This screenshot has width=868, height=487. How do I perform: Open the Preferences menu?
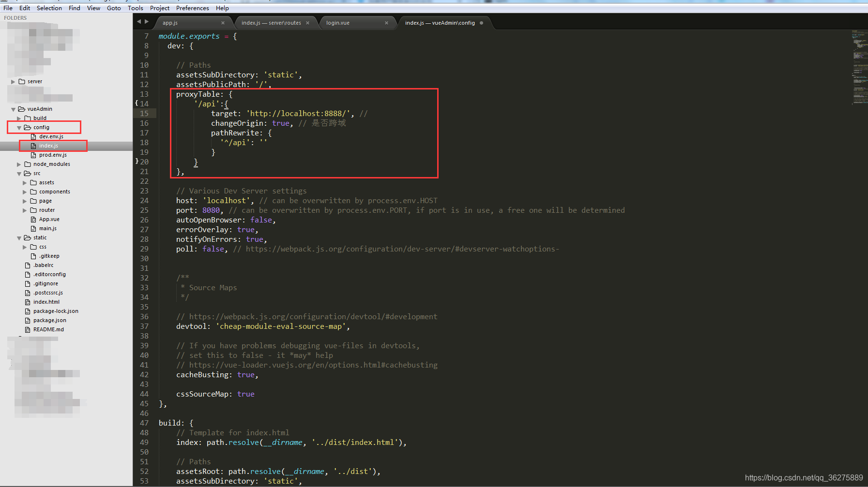click(x=193, y=8)
